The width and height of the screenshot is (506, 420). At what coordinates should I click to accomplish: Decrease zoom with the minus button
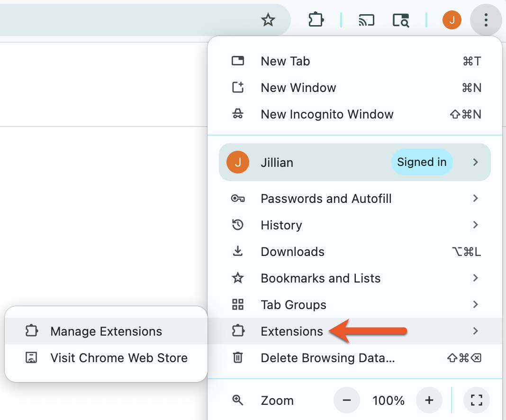click(x=346, y=401)
